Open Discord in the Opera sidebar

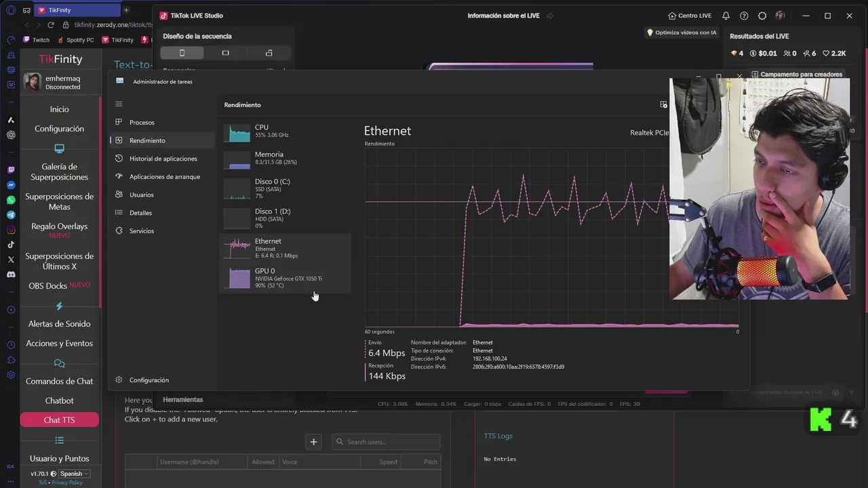[11, 274]
